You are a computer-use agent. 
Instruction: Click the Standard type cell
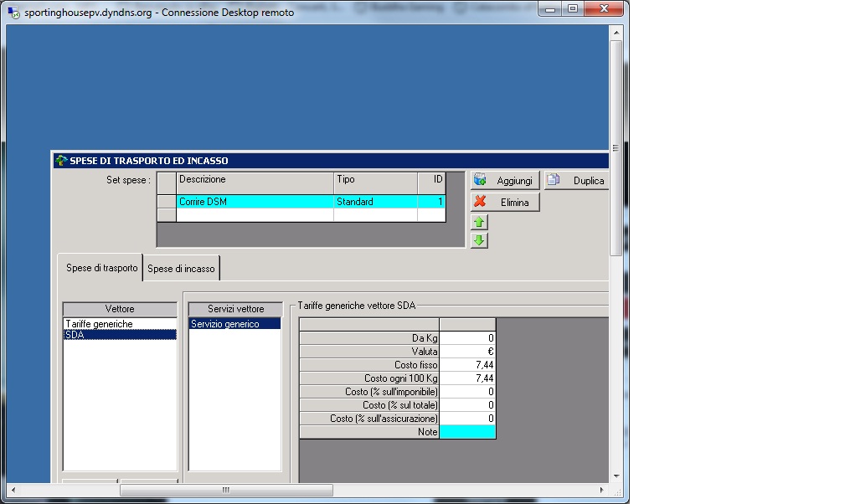pyautogui.click(x=376, y=202)
